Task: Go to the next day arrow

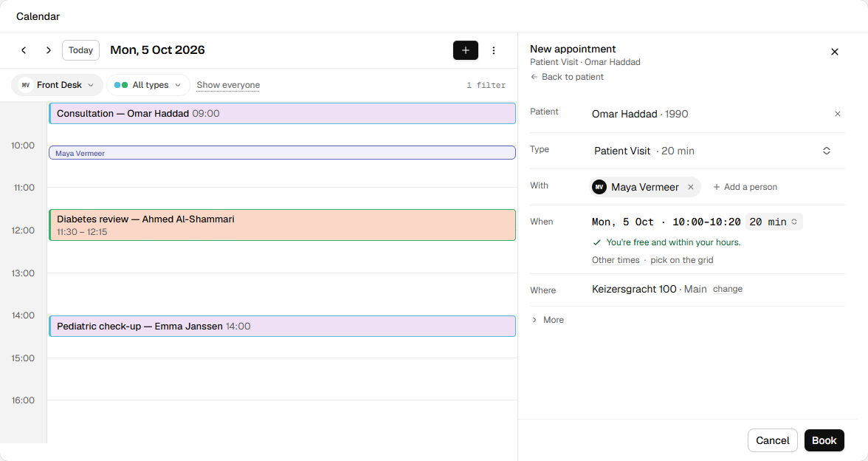Action: coord(49,50)
